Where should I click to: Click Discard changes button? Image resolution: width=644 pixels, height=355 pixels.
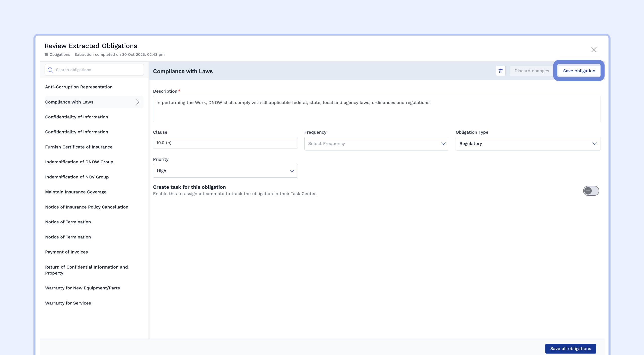(x=532, y=71)
